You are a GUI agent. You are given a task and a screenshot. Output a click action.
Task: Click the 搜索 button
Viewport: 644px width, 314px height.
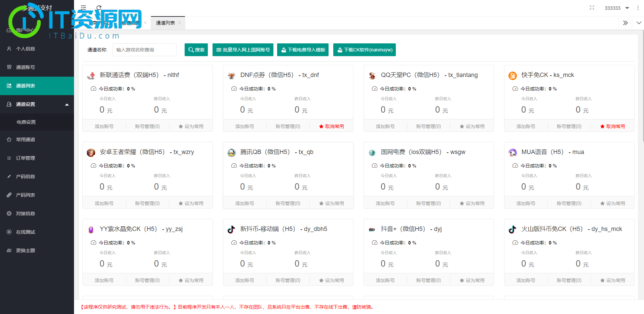(x=196, y=50)
